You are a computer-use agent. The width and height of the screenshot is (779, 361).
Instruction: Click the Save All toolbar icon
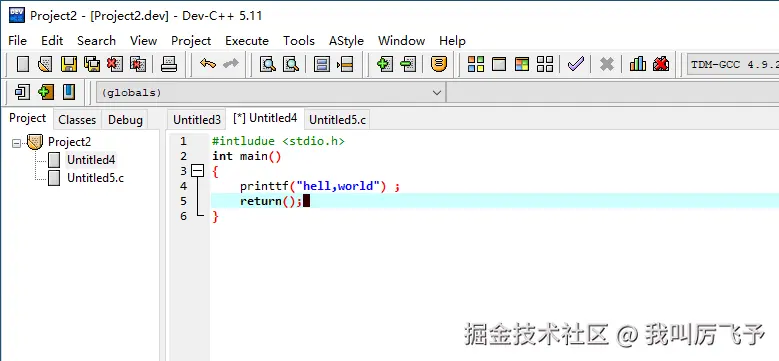[x=92, y=64]
